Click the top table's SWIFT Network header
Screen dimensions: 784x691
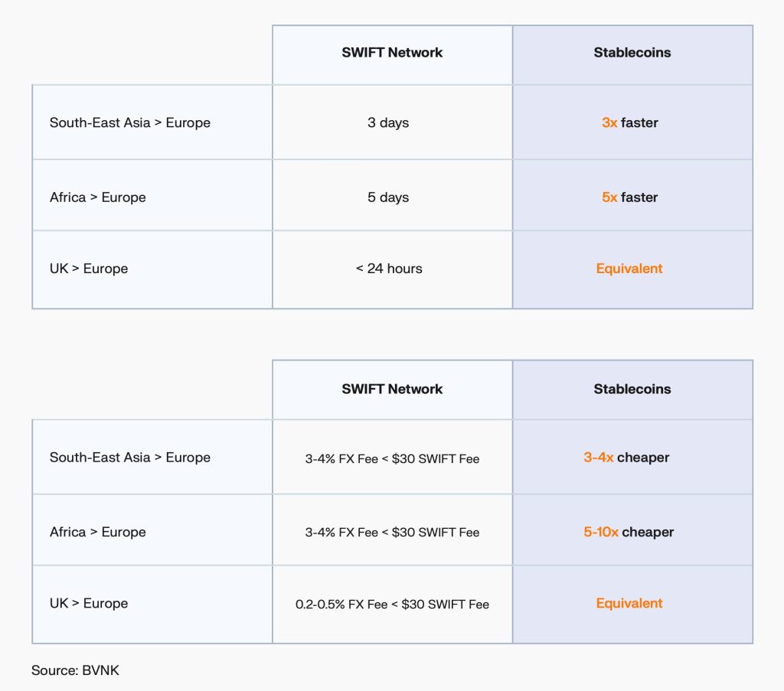pos(392,53)
